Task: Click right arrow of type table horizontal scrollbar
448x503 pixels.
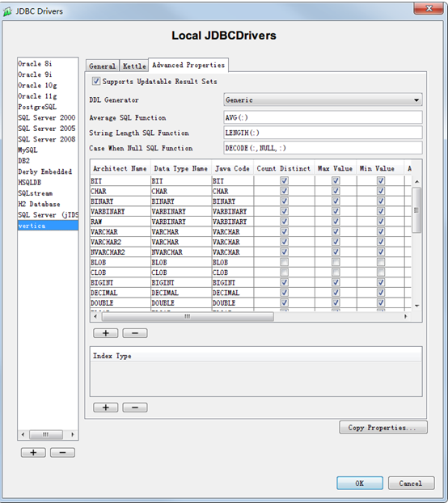Action: (405, 316)
